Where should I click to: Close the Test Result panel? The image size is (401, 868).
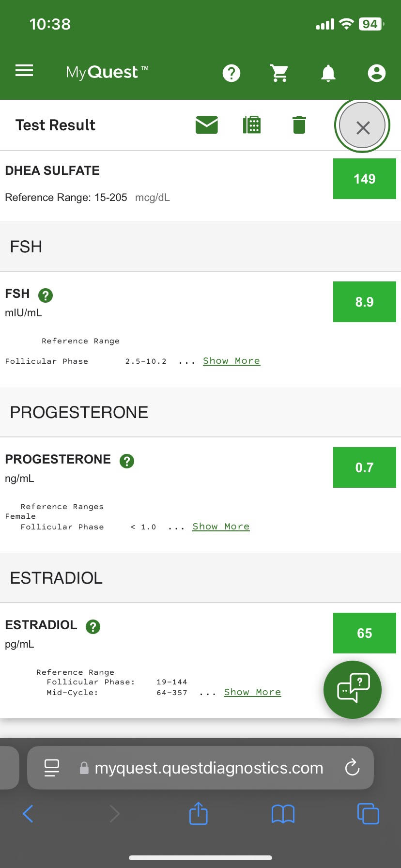point(362,126)
